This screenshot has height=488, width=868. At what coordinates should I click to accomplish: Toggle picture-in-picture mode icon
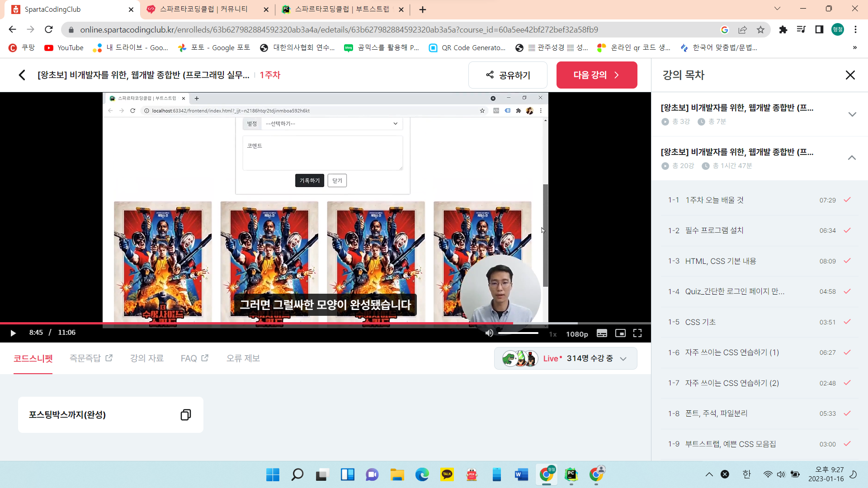coord(620,333)
